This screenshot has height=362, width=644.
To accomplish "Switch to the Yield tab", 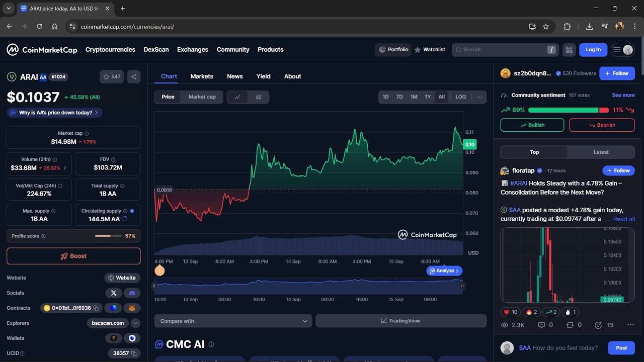I will point(263,76).
